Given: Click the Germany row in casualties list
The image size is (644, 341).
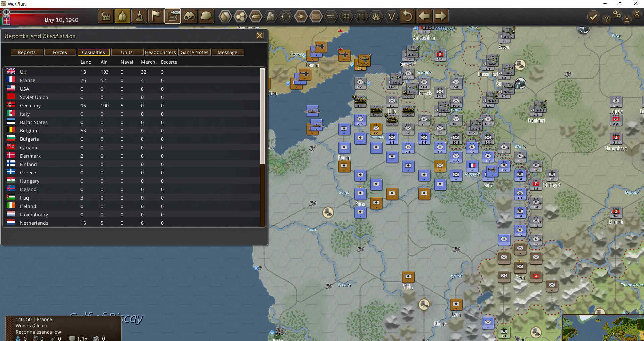Looking at the screenshot, I should [x=133, y=105].
